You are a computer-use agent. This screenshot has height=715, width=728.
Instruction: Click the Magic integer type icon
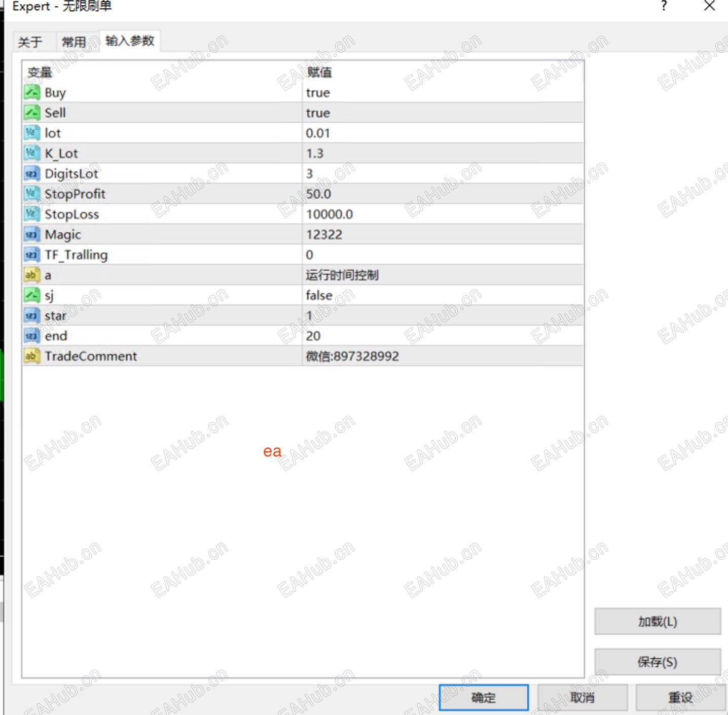tap(31, 234)
